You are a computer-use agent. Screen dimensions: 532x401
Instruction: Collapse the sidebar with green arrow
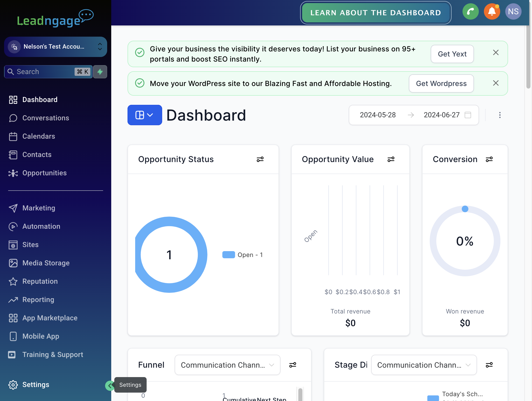(110, 386)
